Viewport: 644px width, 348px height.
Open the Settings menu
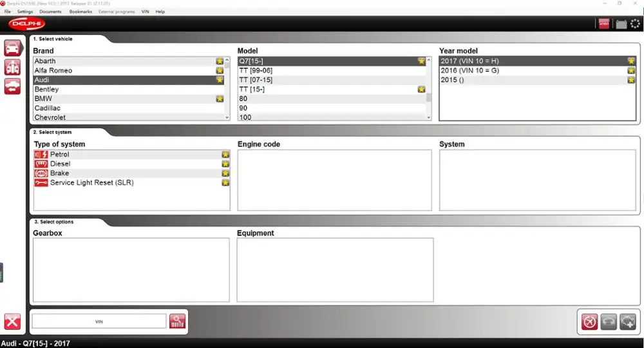pos(25,12)
